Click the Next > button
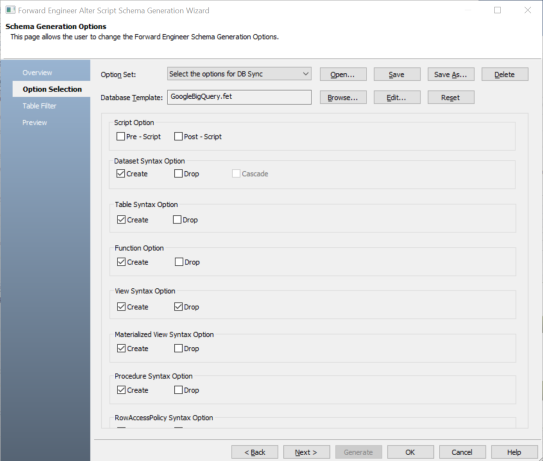 tap(306, 452)
